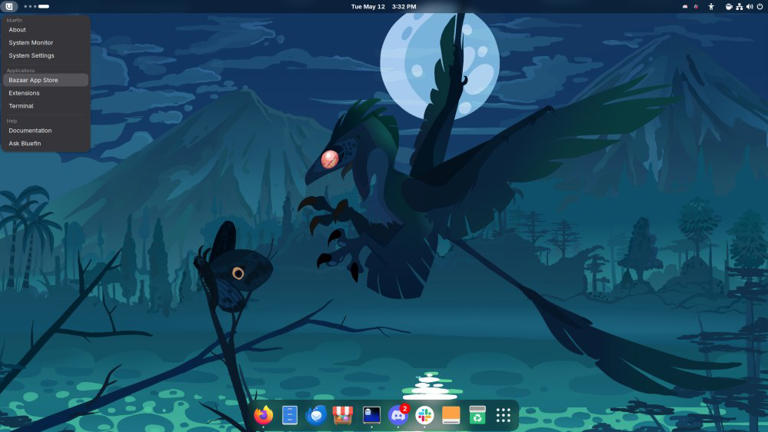This screenshot has height=432, width=768.
Task: Select About in the Bluefin menu
Action: (46, 30)
